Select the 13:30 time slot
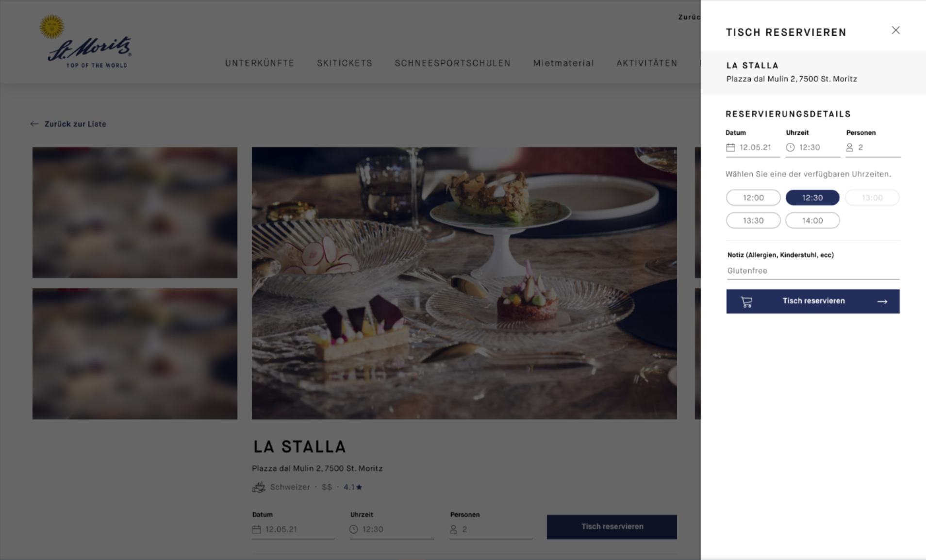This screenshot has width=926, height=560. 753,220
